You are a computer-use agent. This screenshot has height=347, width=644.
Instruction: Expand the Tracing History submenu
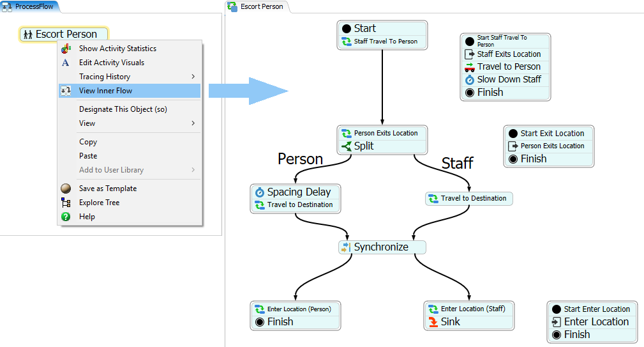(x=193, y=77)
